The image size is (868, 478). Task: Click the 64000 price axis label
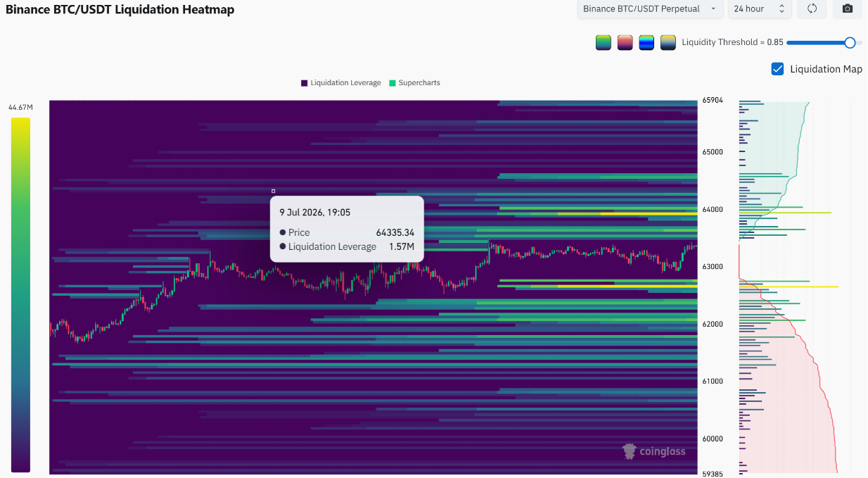[713, 210]
